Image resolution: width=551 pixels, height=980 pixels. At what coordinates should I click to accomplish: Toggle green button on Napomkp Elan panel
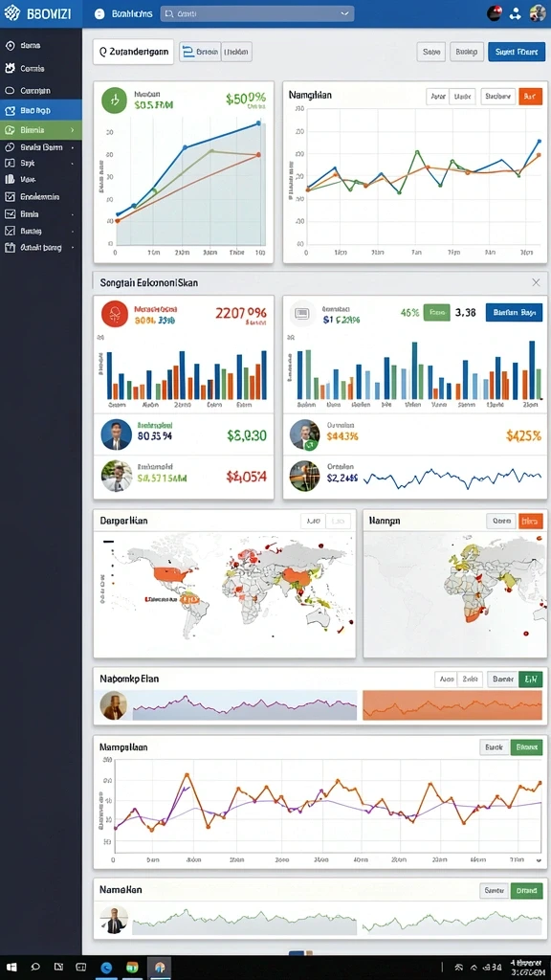[530, 679]
